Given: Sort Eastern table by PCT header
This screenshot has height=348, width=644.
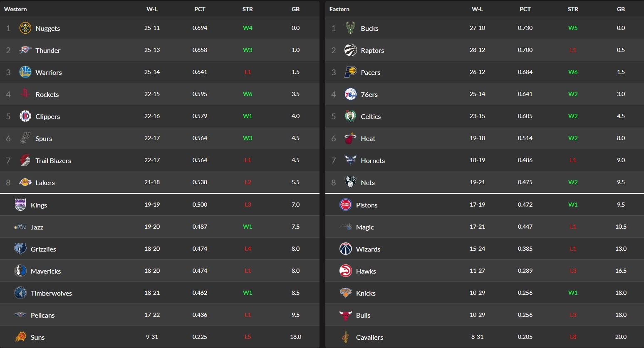Looking at the screenshot, I should click(x=525, y=9).
